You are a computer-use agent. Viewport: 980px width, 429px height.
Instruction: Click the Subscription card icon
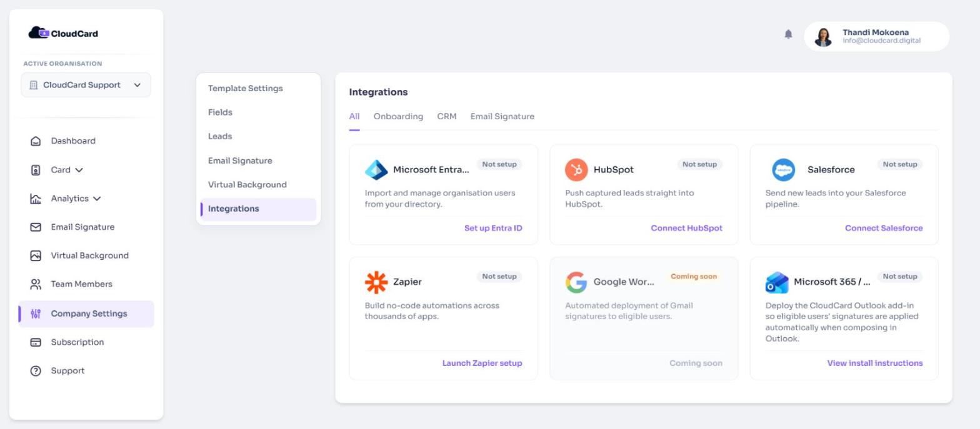(x=36, y=342)
